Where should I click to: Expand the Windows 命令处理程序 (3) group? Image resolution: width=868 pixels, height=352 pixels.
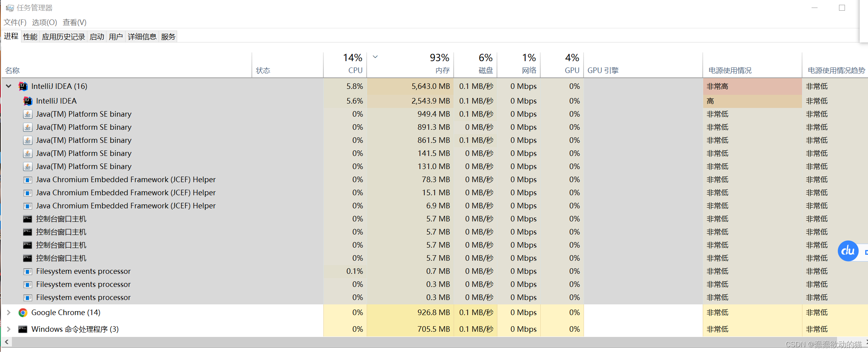coord(8,329)
